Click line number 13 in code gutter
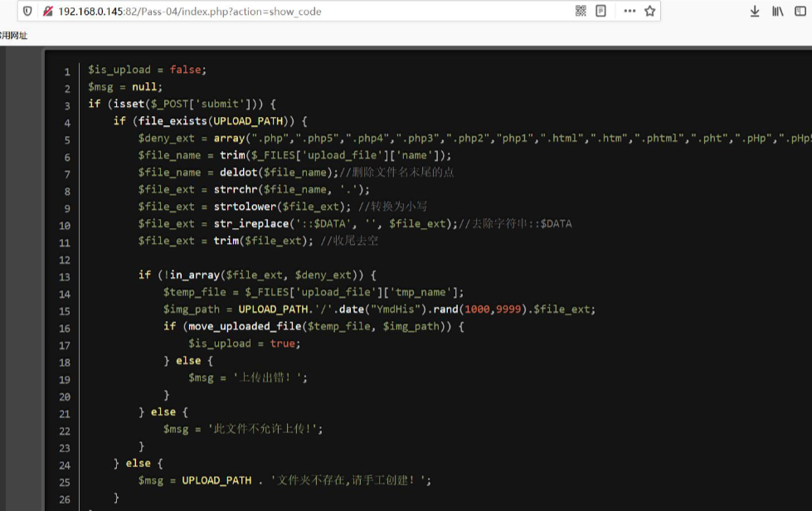The height and width of the screenshot is (511, 812). pos(65,277)
